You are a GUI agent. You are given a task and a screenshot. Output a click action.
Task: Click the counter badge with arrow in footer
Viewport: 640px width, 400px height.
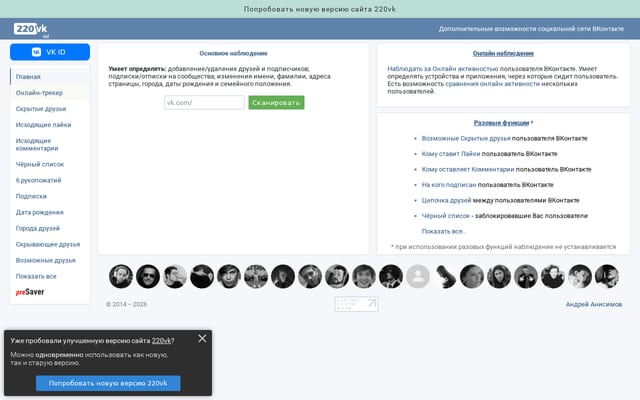(x=356, y=304)
